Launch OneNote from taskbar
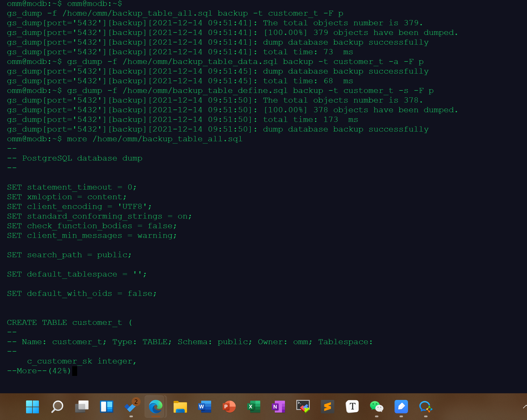Screen dimensions: 527x420 point(278,407)
